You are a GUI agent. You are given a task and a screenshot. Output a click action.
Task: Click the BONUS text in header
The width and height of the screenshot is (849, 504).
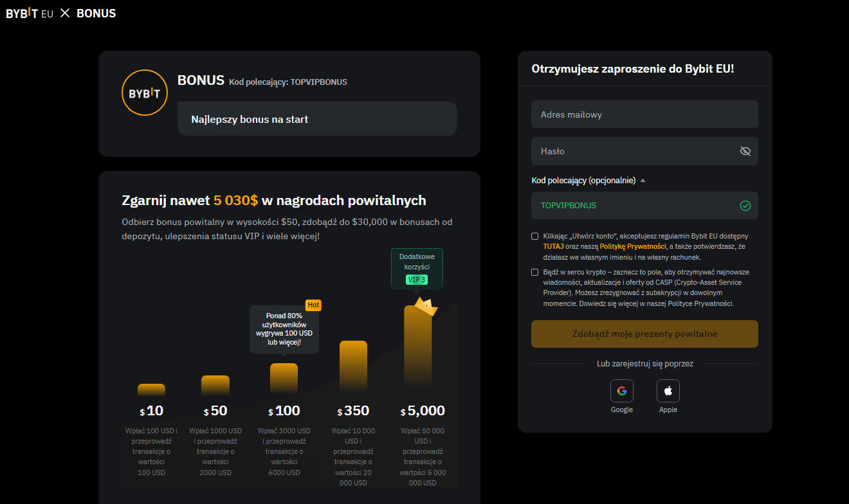click(x=96, y=14)
